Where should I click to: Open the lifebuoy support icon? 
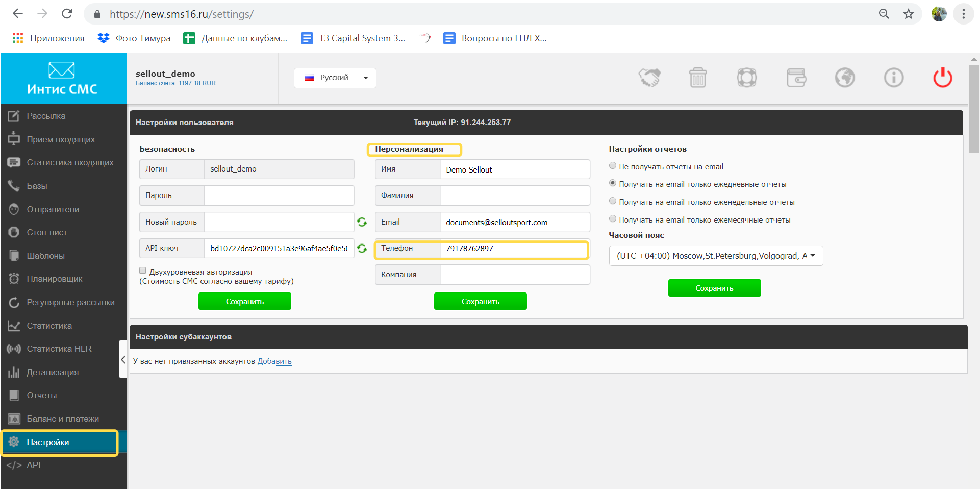tap(746, 78)
